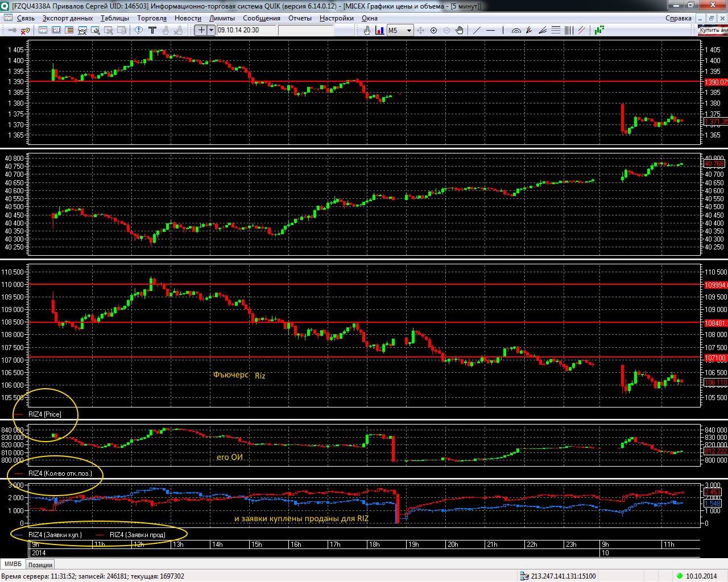Select the trend line drawing tool

pos(477,30)
